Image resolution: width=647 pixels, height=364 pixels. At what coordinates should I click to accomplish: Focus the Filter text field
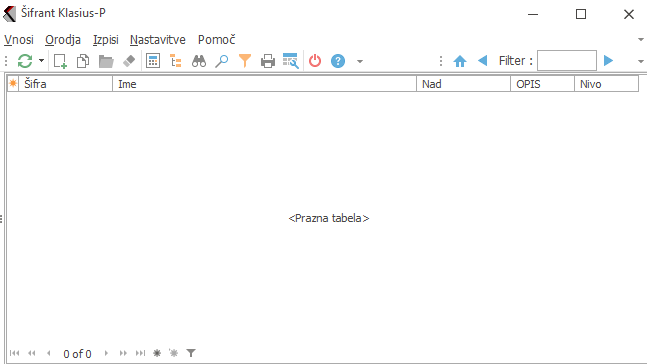[x=567, y=61]
